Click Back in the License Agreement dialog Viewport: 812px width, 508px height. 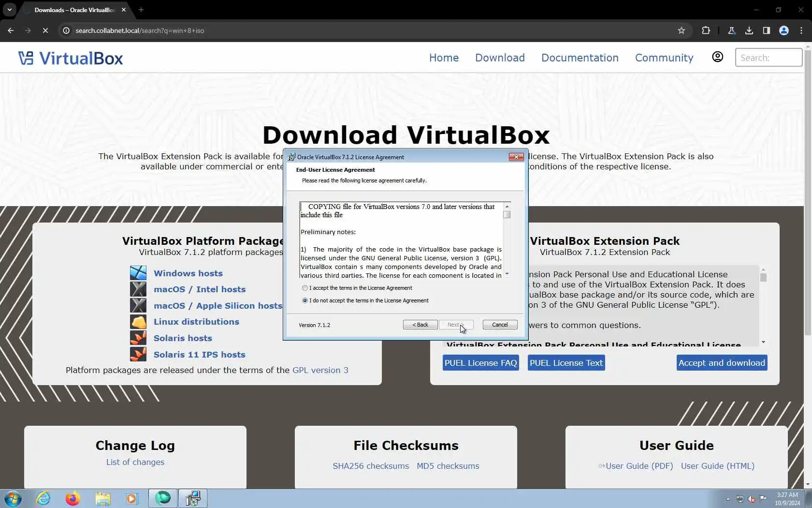[x=420, y=325]
